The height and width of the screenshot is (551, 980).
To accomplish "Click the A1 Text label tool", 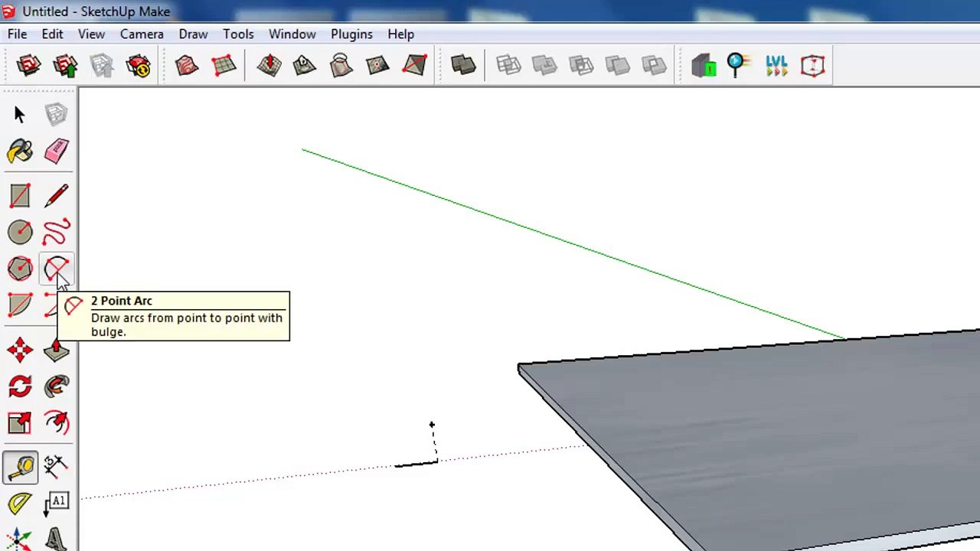I will 56,504.
